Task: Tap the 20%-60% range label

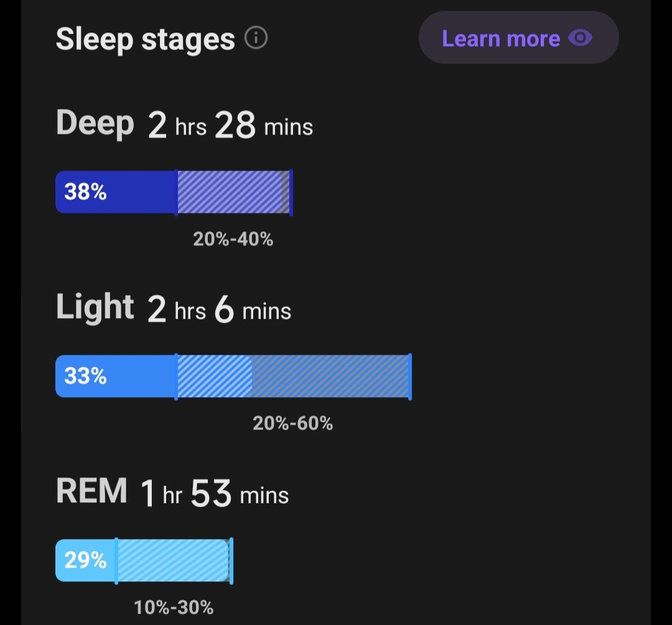Action: [292, 423]
